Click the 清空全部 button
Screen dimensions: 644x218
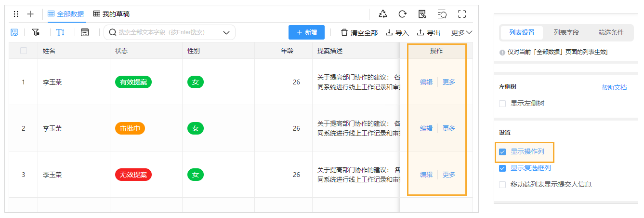[359, 32]
